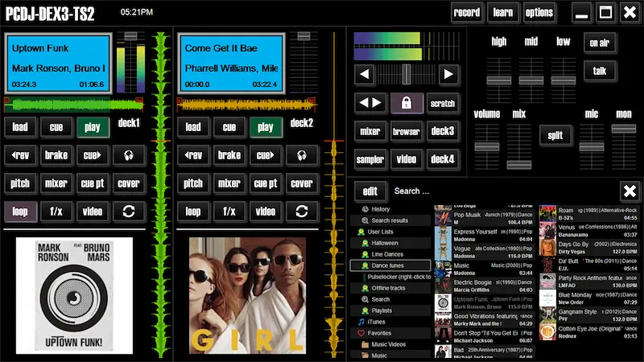Viewport: 644px width, 362px height.
Task: Toggle the talk button
Action: (x=599, y=71)
